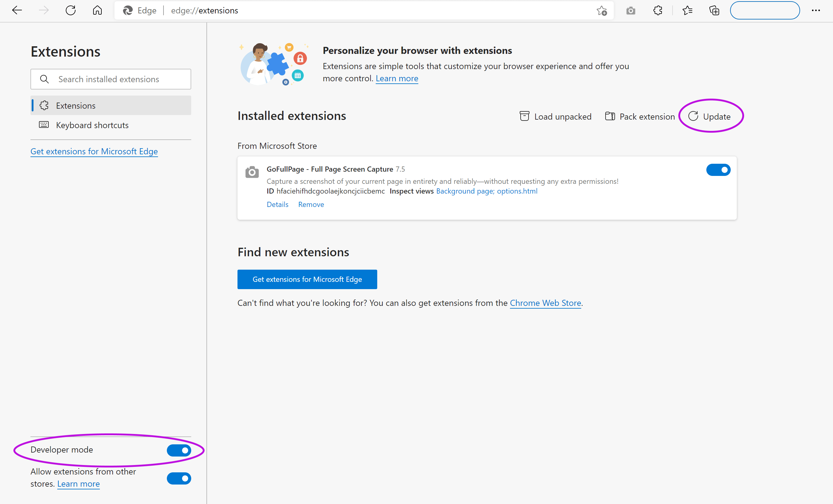Click Pack extension
Image resolution: width=833 pixels, height=504 pixels.
639,116
